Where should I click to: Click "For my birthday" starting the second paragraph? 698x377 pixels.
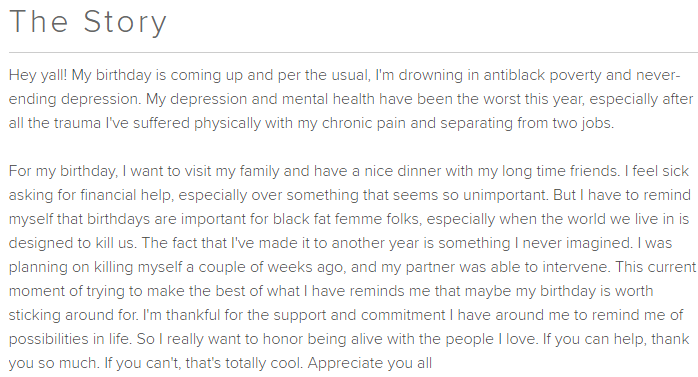[x=62, y=171]
